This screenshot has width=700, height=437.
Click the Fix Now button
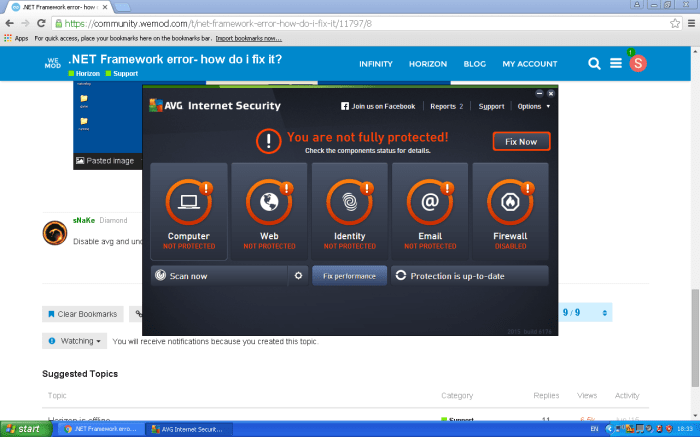click(x=521, y=142)
